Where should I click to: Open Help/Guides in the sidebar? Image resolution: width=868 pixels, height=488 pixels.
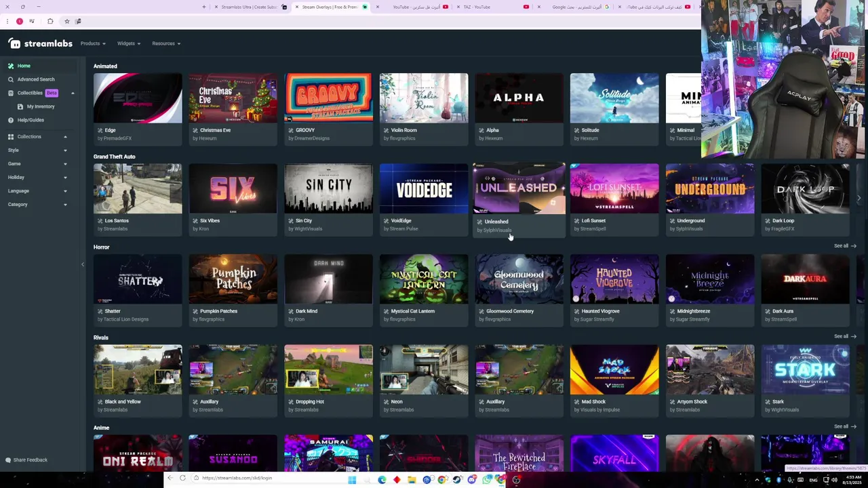point(31,120)
